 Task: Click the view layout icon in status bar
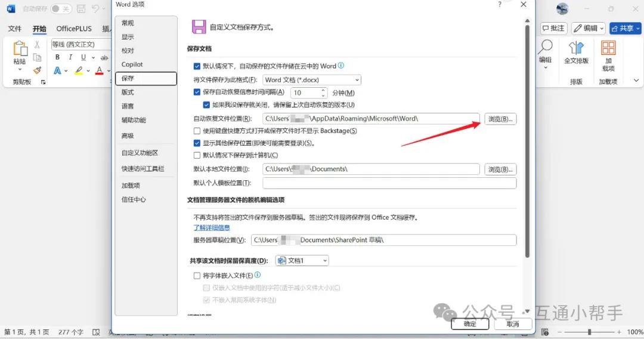click(545, 332)
